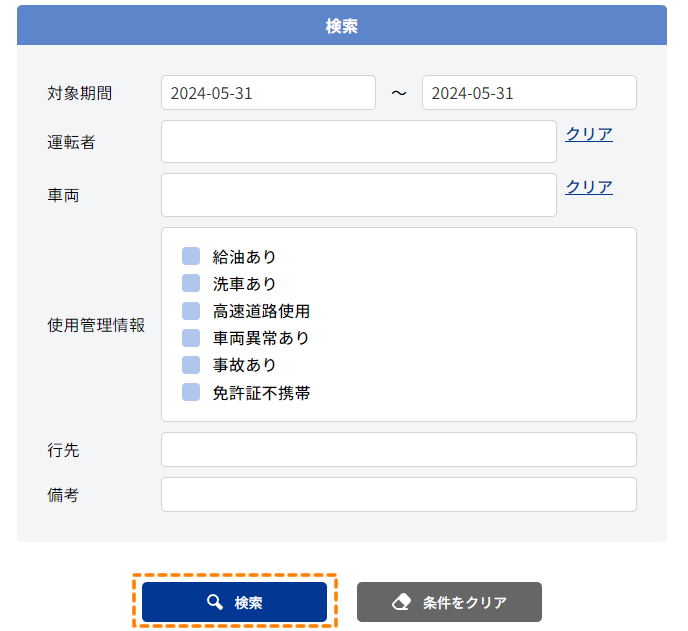Click the 車両 label
Viewport: 688px width, 631px height.
pos(63,195)
